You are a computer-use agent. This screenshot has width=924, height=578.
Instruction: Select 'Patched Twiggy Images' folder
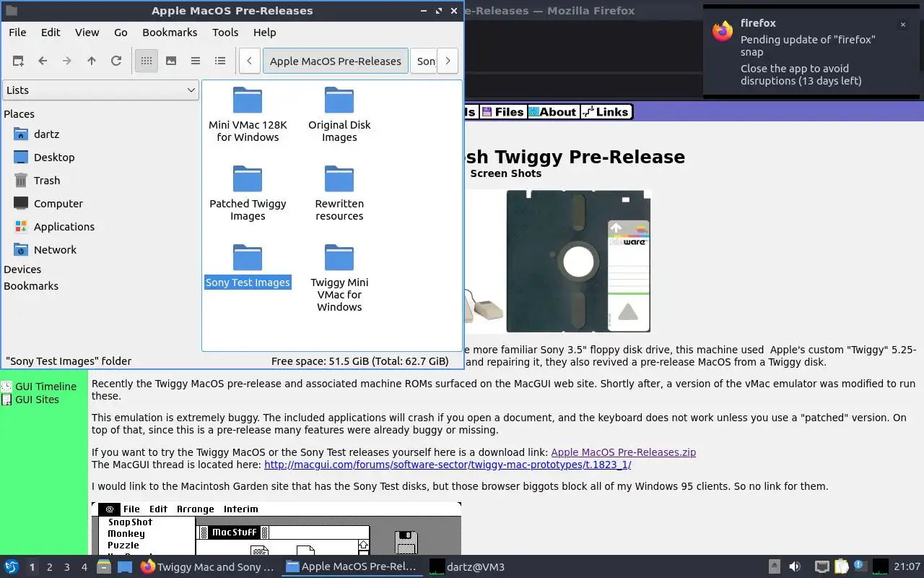(x=248, y=193)
